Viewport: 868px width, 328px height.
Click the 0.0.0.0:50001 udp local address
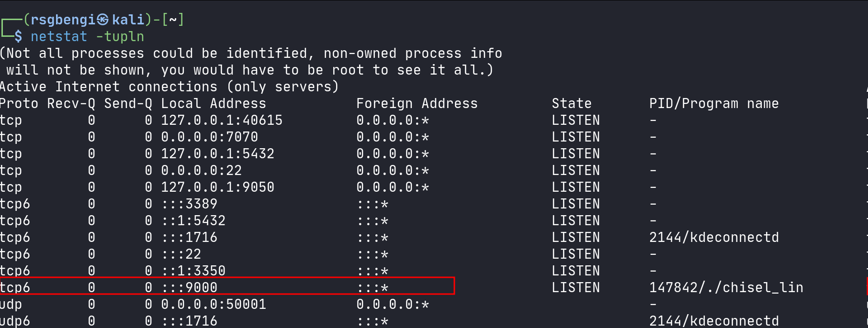214,304
